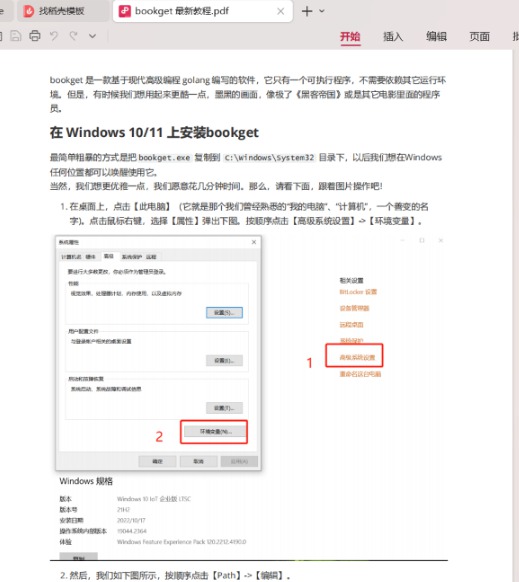Click the red PDF icon on bookget tab
519x582 pixels.
point(125,11)
